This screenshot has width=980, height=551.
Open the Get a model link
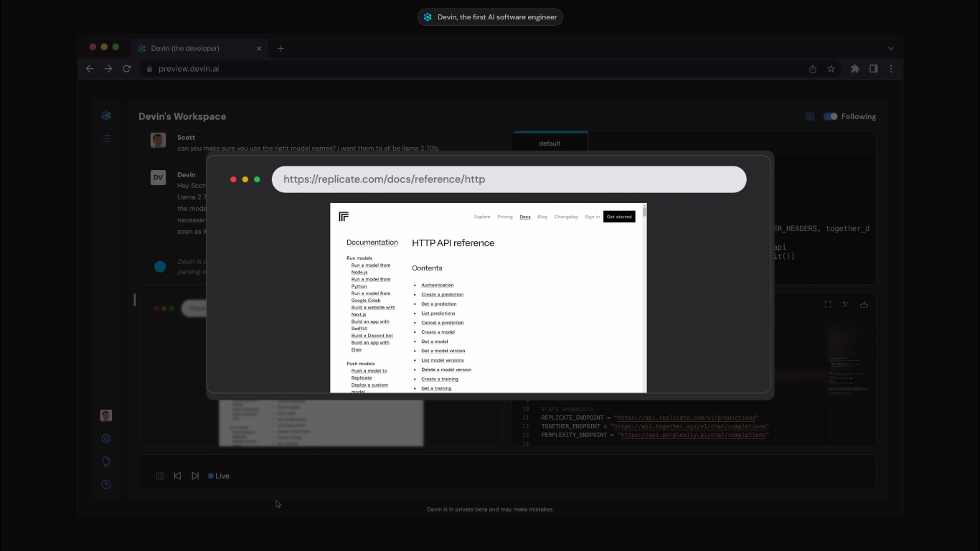coord(435,342)
